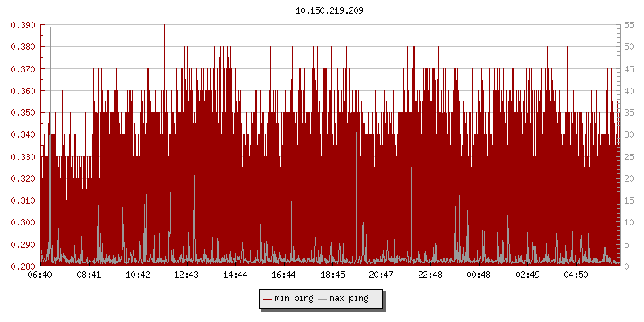The image size is (644, 322).
Task: Select the 16:44 time tick label
Action: 283,275
